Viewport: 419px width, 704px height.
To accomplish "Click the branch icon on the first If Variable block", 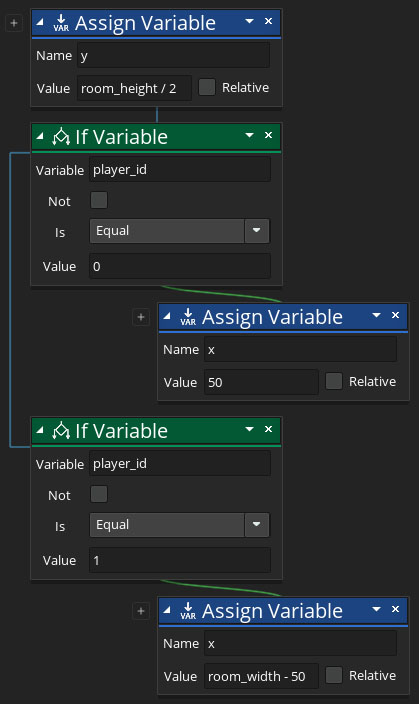I will click(x=61, y=136).
